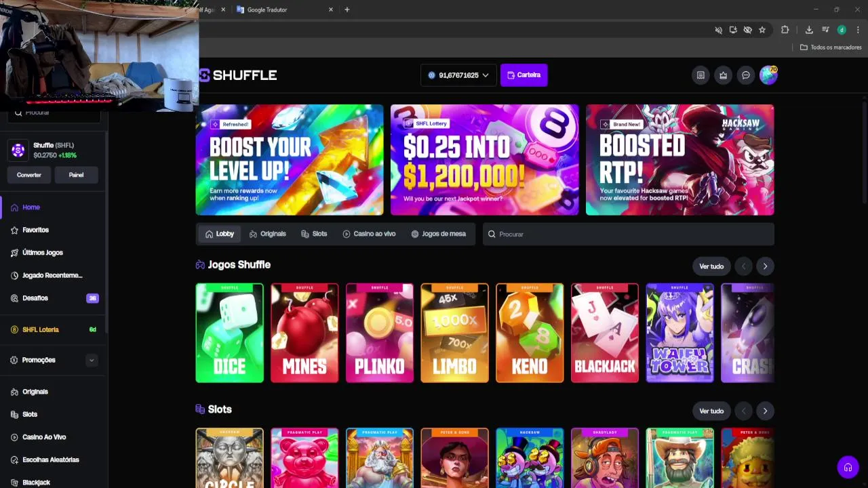Click the muted site sound icon in address bar

[718, 30]
